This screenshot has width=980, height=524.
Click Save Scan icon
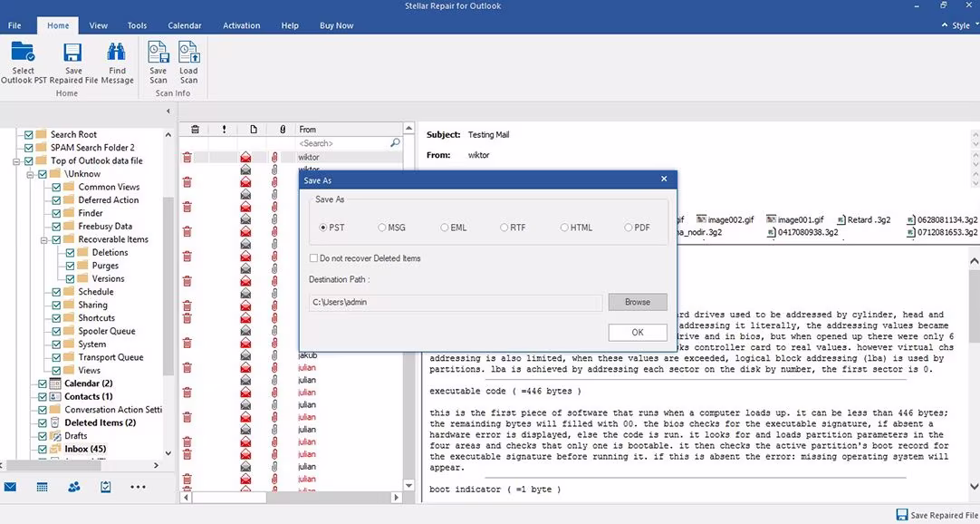(x=159, y=52)
